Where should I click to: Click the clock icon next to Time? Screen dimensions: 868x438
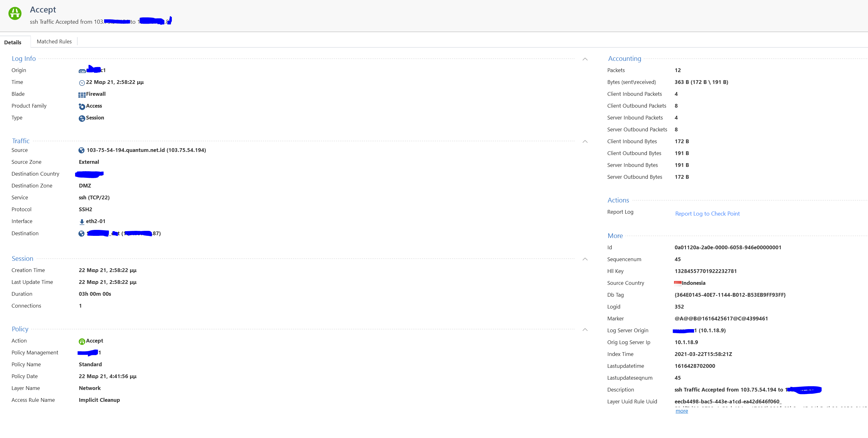(82, 83)
